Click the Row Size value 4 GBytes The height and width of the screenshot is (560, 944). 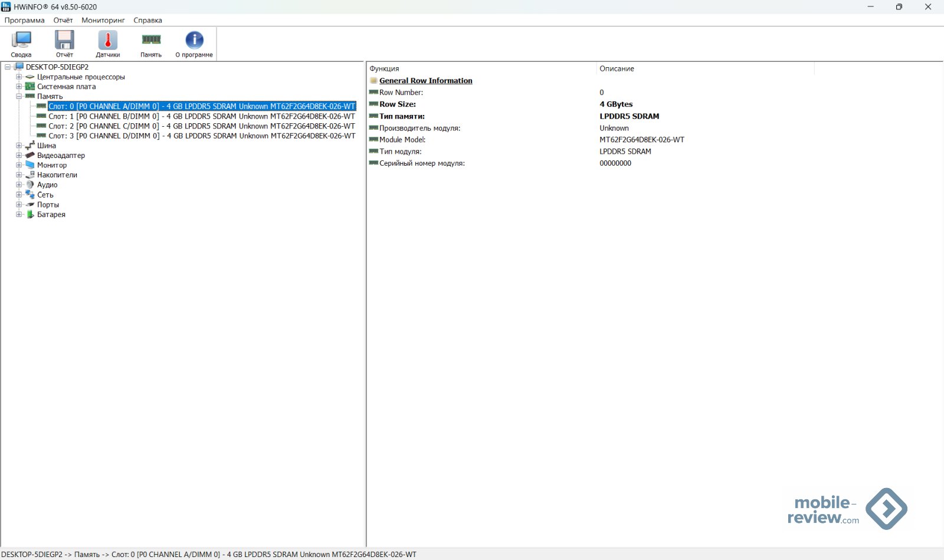[x=616, y=104]
